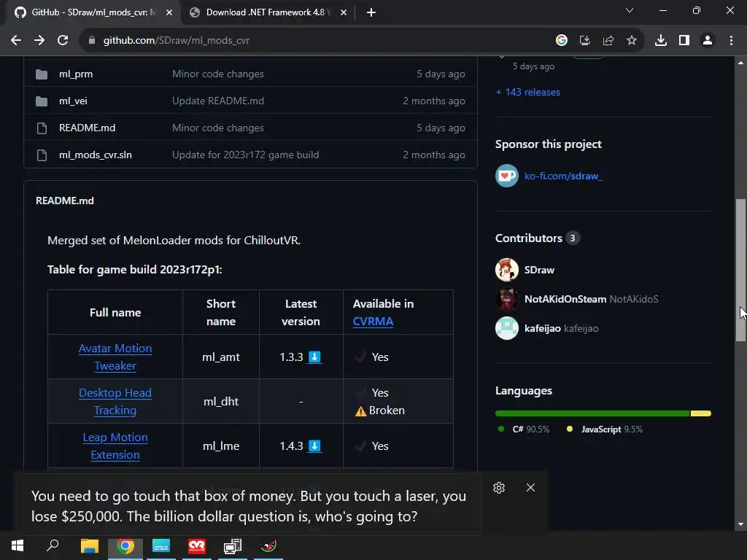Click the README.md panel heading
The width and height of the screenshot is (747, 560).
(x=65, y=201)
